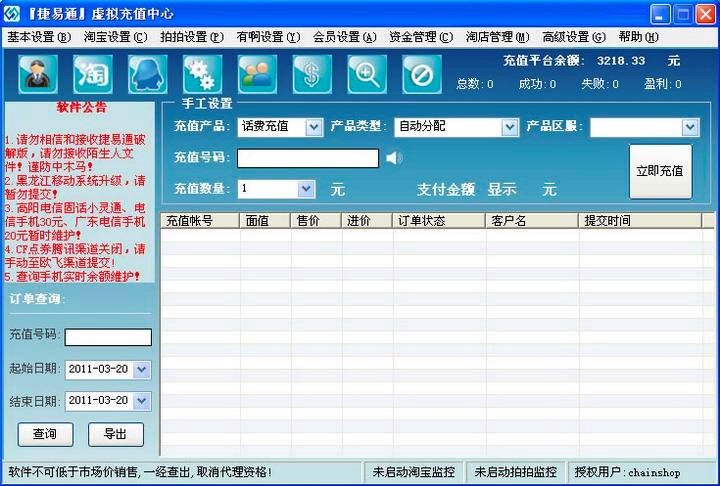This screenshot has width=720, height=486.
Task: Open the member management people icon
Action: 257,74
